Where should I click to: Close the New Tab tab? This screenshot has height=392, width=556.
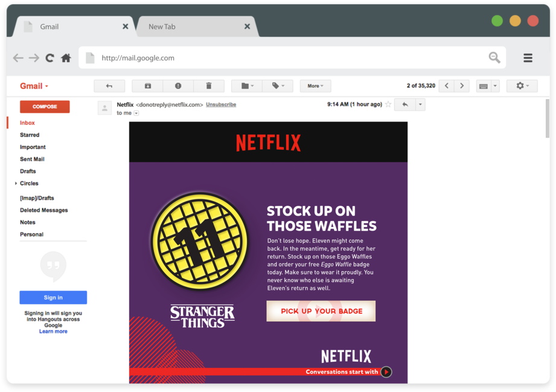click(x=247, y=27)
